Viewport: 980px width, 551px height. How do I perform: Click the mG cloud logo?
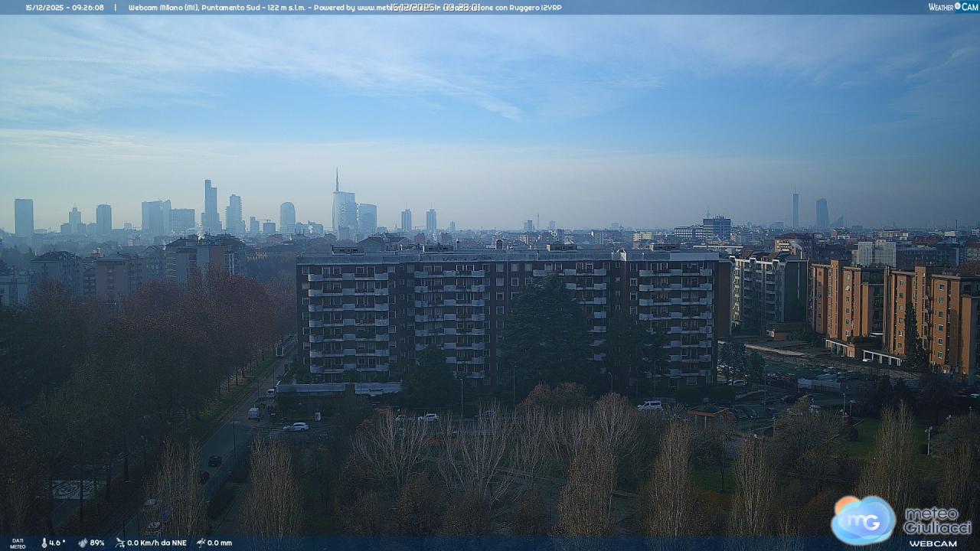(864, 520)
